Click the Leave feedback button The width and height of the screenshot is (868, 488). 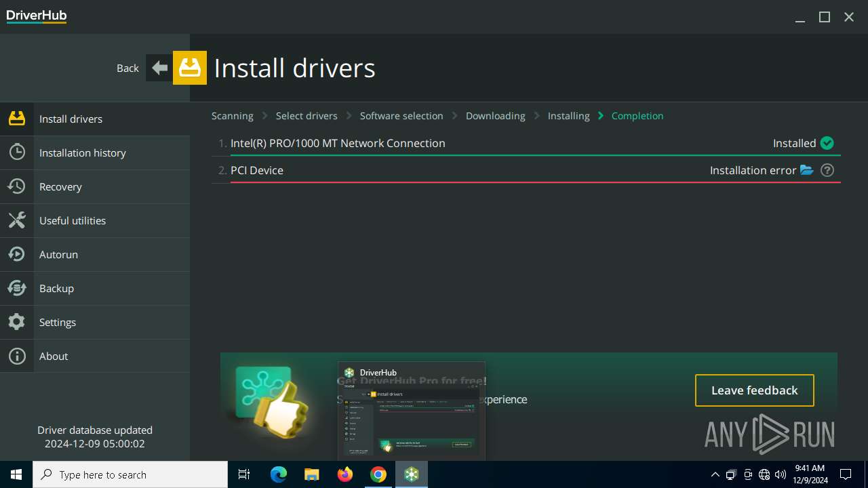(755, 390)
